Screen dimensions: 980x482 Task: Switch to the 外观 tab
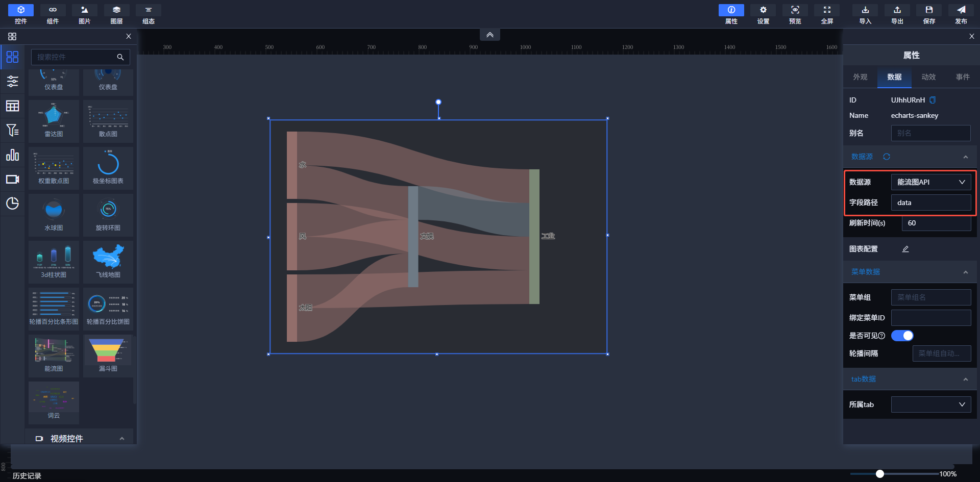(860, 77)
